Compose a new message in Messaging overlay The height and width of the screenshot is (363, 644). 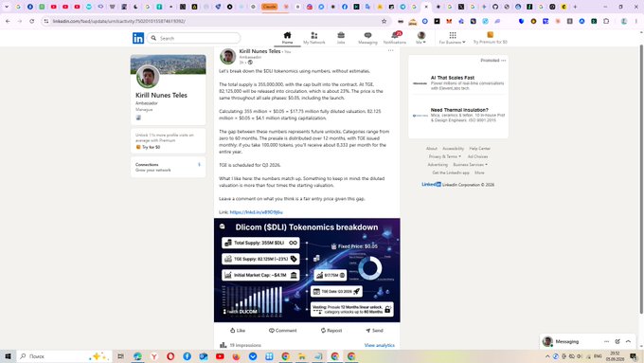pos(617,341)
